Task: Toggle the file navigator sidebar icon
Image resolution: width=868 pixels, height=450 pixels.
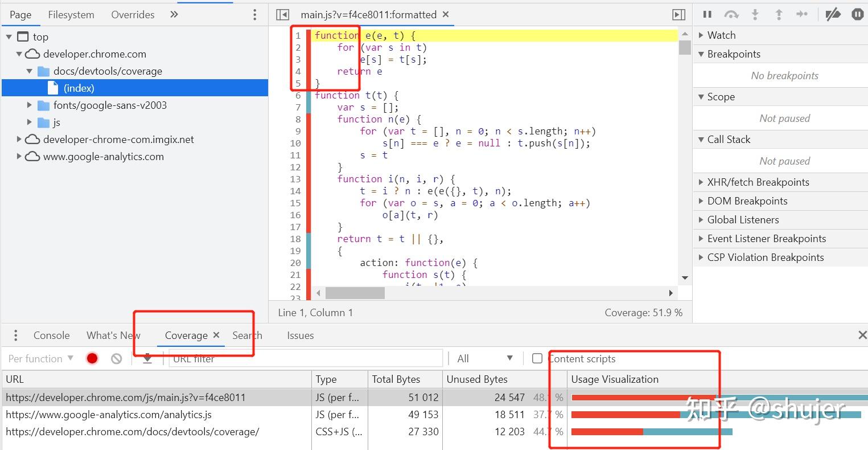Action: [282, 15]
